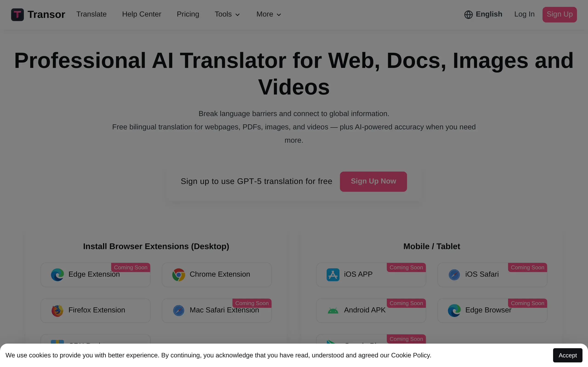Accept the cookie policy
Image resolution: width=588 pixels, height=367 pixels.
point(567,355)
